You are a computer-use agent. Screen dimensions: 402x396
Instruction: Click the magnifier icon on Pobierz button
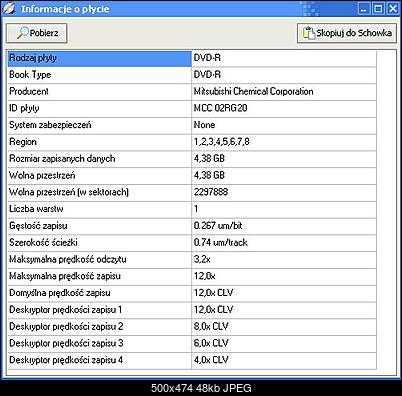point(22,33)
